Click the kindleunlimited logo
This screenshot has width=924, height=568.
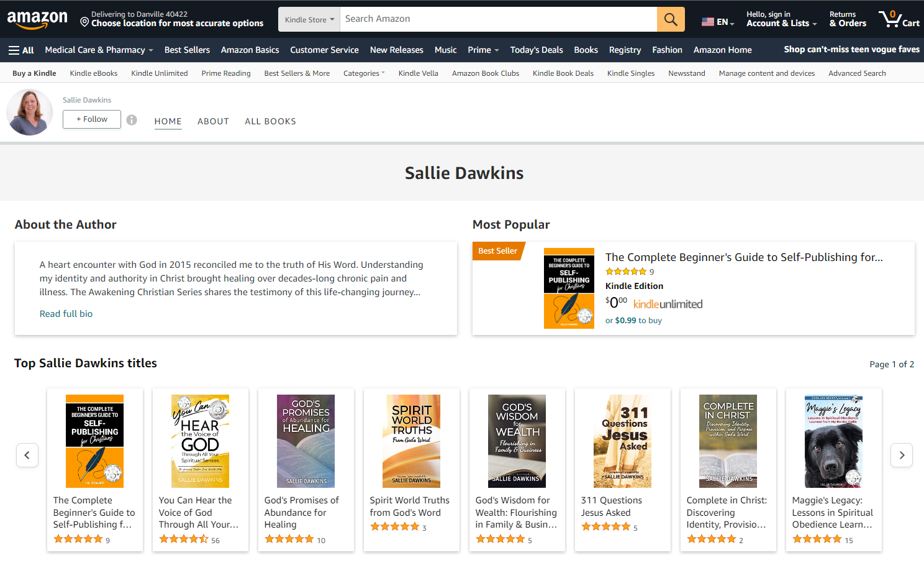click(x=668, y=304)
